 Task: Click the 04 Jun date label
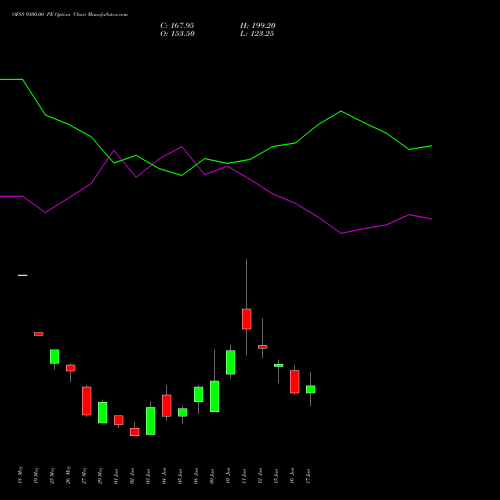(164, 476)
